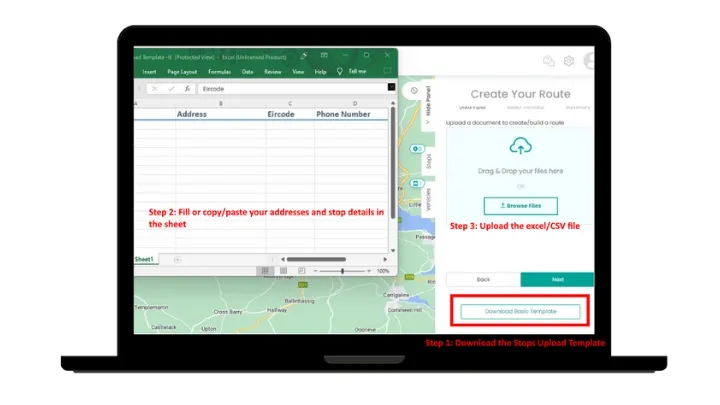Add a new sheet with the plus icon
The width and height of the screenshot is (720, 405).
coord(177,260)
